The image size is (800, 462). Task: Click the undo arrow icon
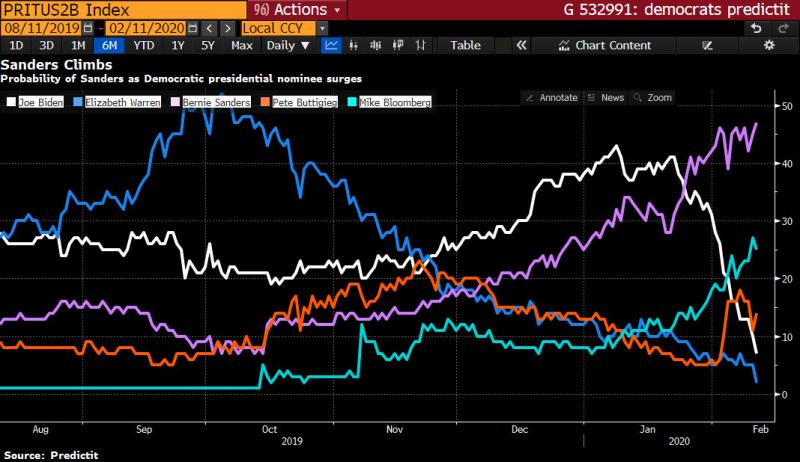point(757,28)
